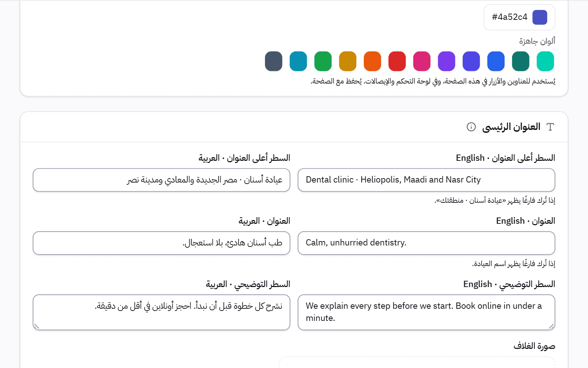This screenshot has height=368, width=588.
Task: Click the 'صورة الغلاف' label
Action: [534, 346]
